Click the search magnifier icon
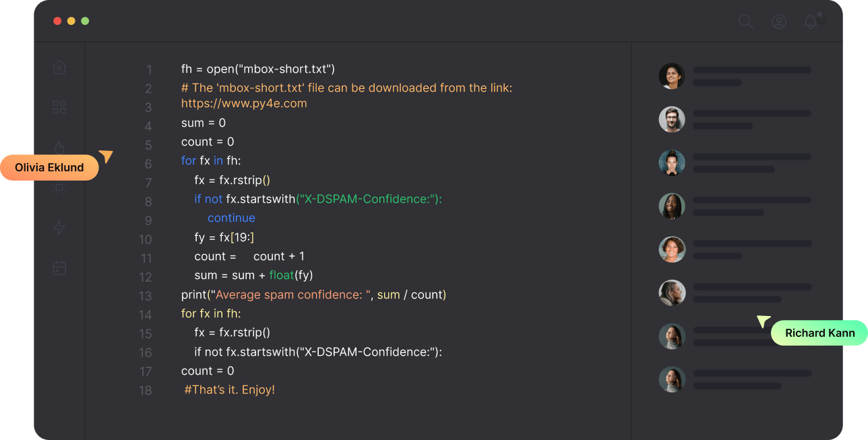 745,22
